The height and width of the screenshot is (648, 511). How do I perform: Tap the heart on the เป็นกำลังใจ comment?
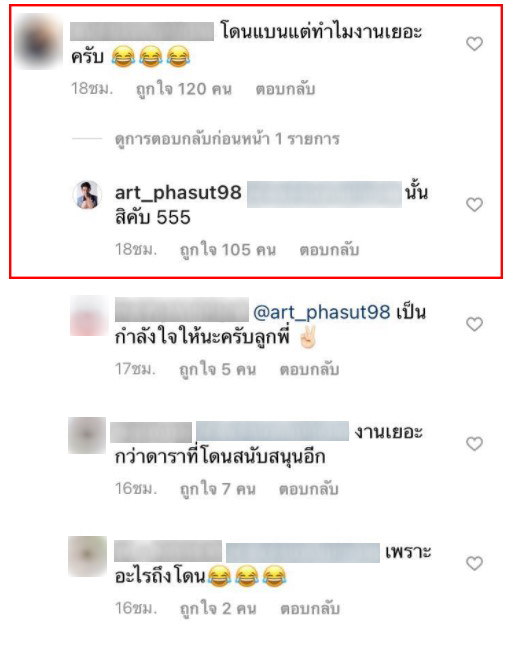pos(474,324)
